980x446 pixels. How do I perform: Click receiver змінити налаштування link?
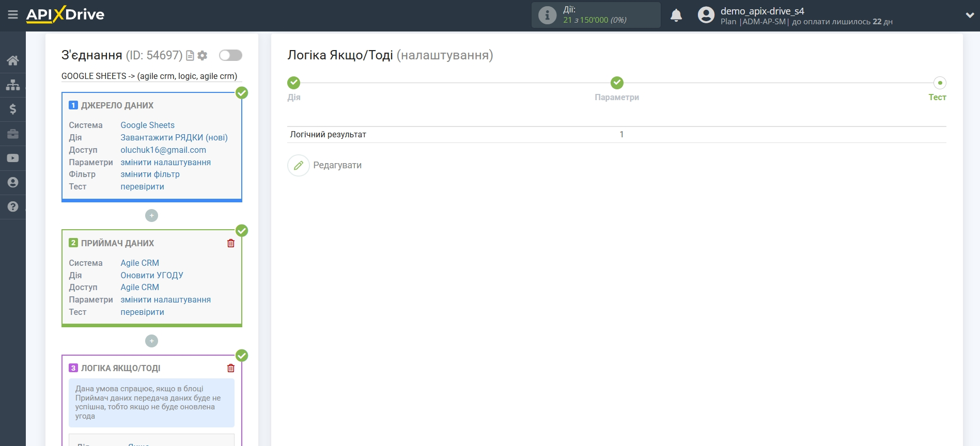166,299
